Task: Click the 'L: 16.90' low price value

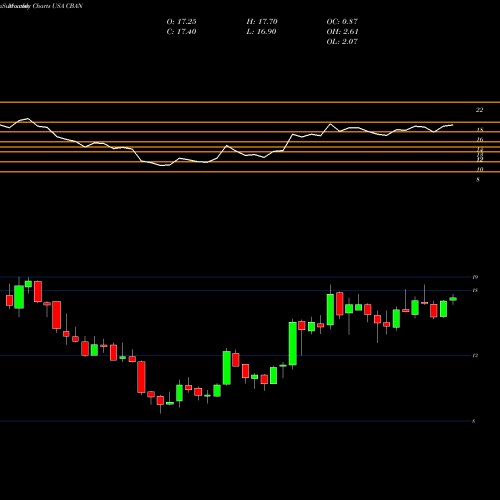Action: click(x=262, y=32)
